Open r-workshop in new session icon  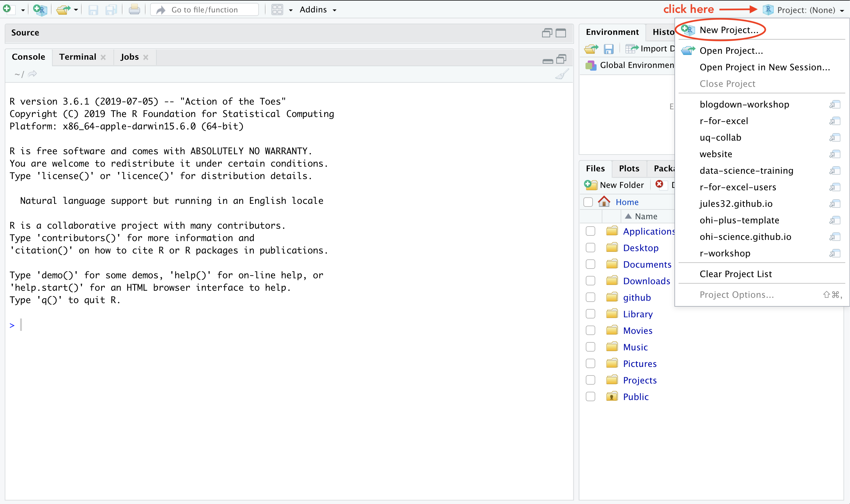click(x=835, y=253)
